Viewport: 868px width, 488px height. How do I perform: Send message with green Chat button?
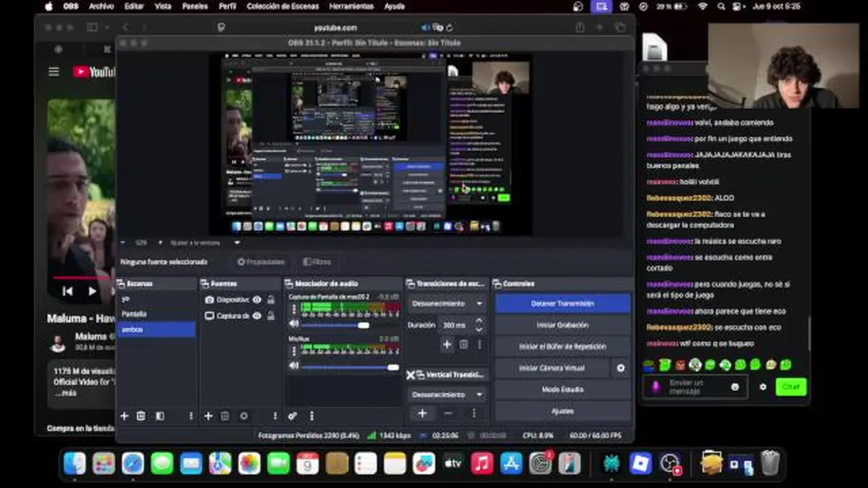coord(791,386)
